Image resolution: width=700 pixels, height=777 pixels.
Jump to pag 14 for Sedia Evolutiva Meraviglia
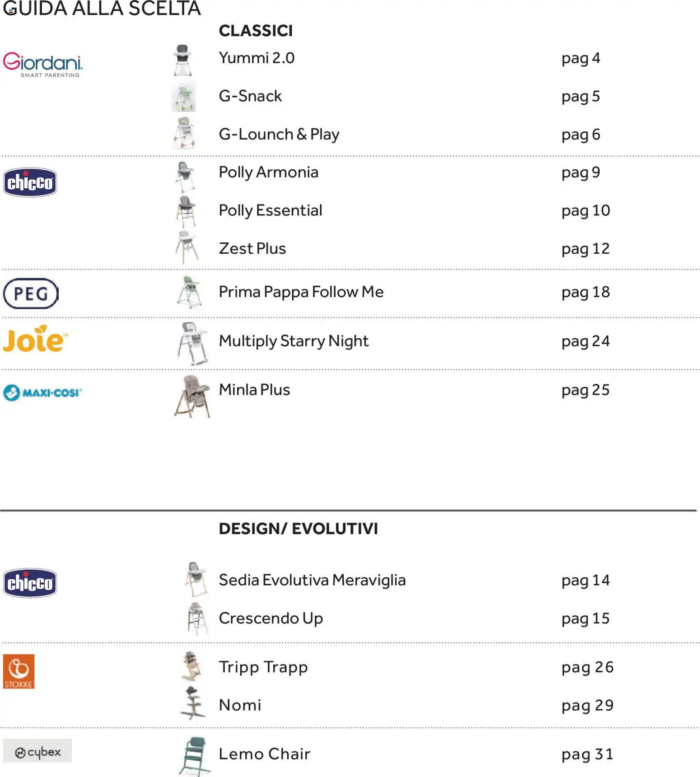[x=585, y=580]
